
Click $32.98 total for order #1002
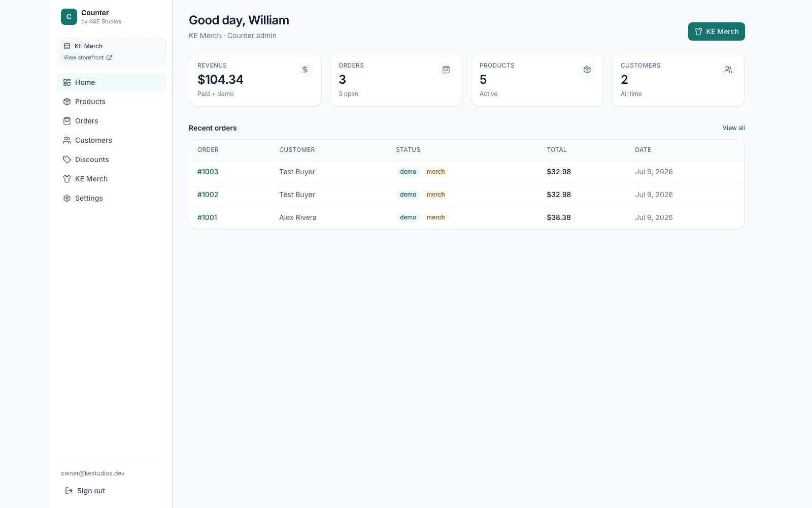click(559, 195)
